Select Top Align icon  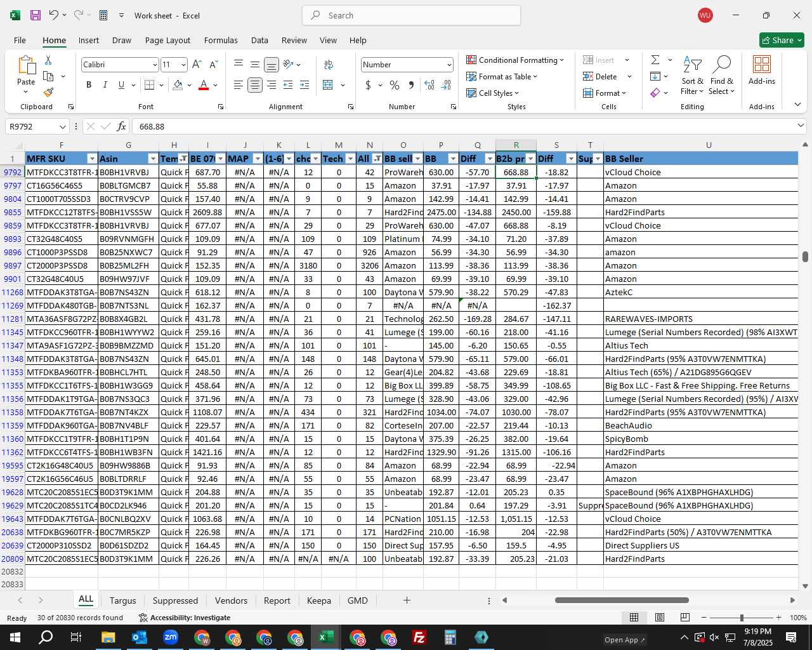point(239,64)
